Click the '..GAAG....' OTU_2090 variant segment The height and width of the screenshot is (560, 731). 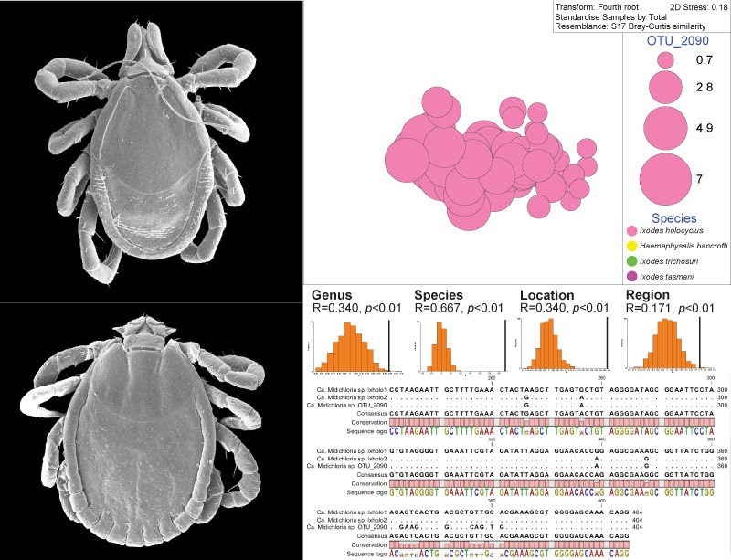(x=414, y=527)
